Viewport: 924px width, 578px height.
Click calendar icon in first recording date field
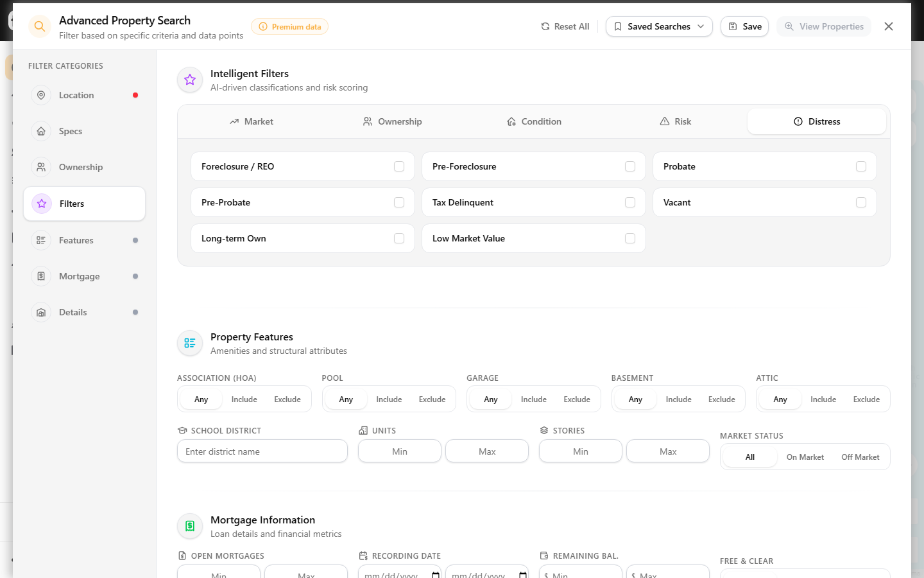436,575
